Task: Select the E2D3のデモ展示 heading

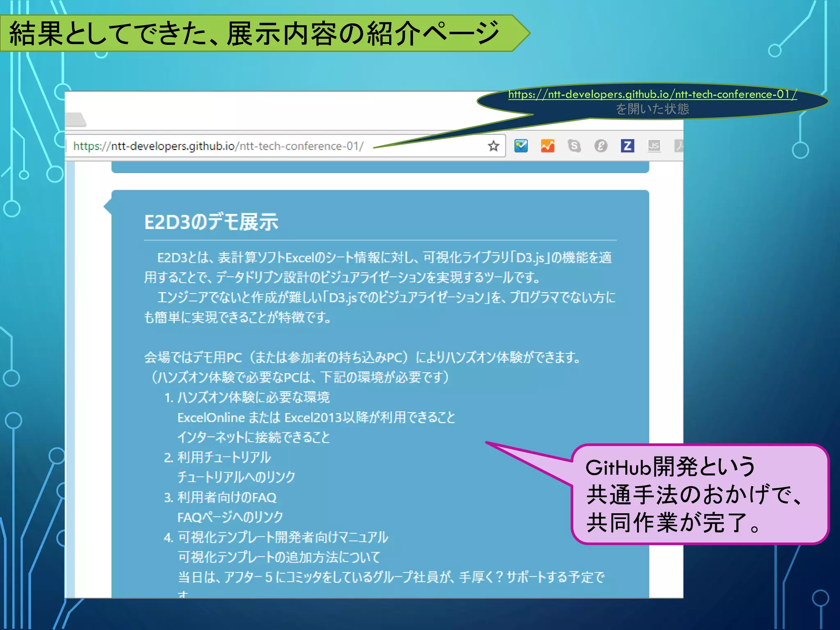Action: 211,222
